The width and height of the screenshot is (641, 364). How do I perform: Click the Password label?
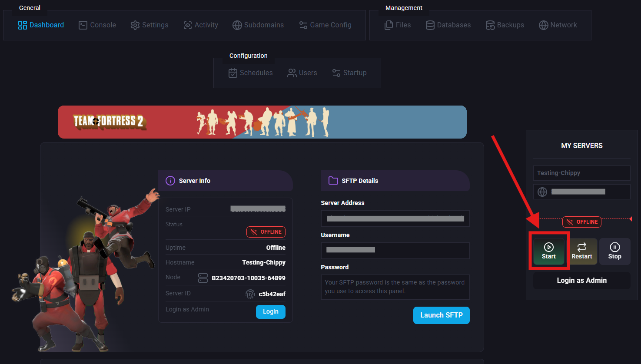tap(335, 267)
